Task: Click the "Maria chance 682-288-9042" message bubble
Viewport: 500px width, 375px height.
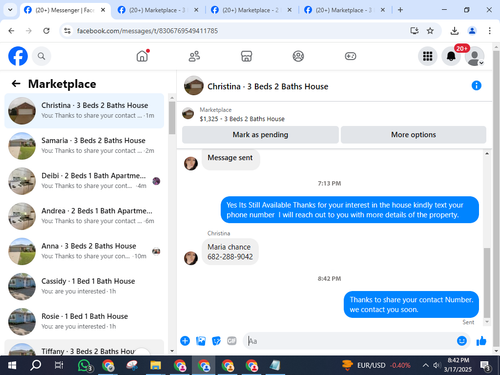Action: tap(230, 252)
